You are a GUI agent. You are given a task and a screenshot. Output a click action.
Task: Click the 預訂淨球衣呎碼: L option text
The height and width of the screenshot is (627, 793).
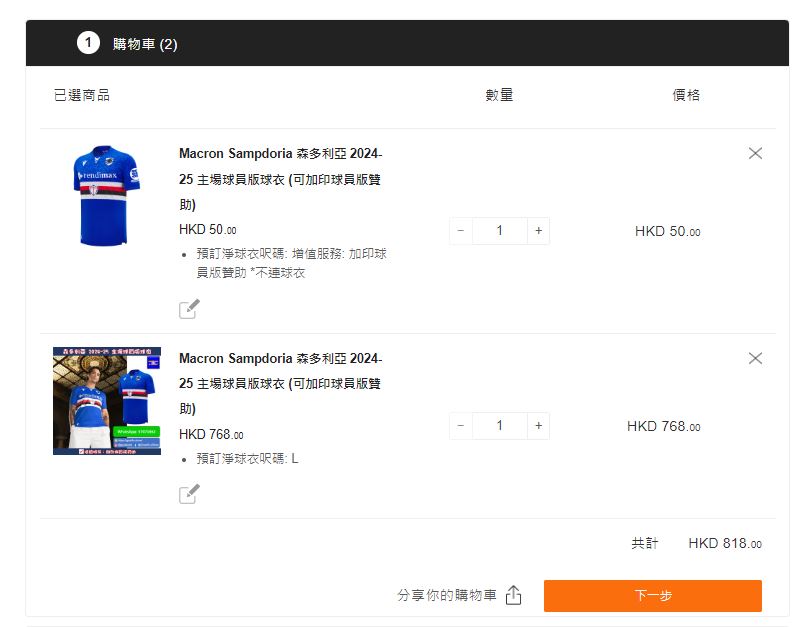coord(247,459)
